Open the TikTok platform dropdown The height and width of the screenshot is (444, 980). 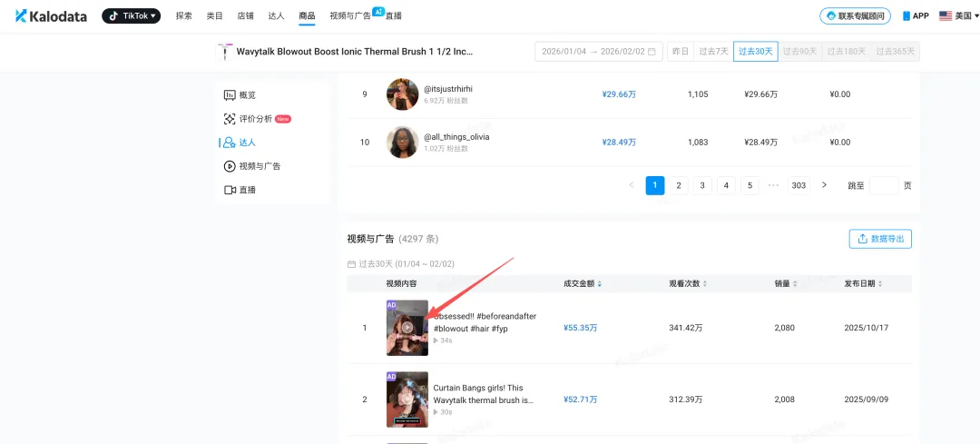click(132, 16)
